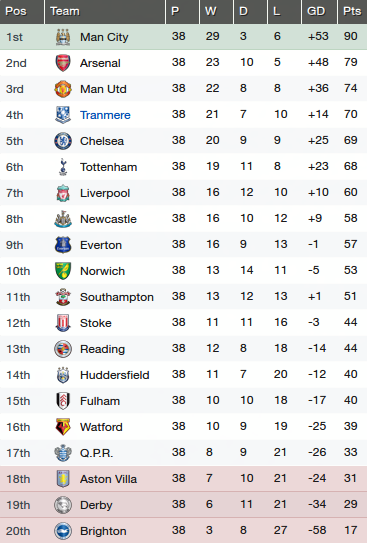Sort table by GD column header
The image size is (367, 543).
point(316,11)
